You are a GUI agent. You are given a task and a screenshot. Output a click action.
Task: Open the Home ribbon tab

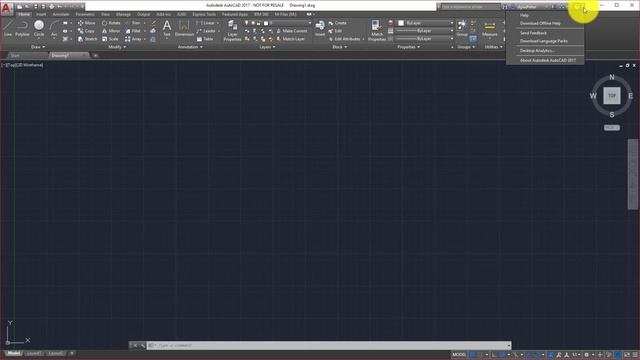24,14
